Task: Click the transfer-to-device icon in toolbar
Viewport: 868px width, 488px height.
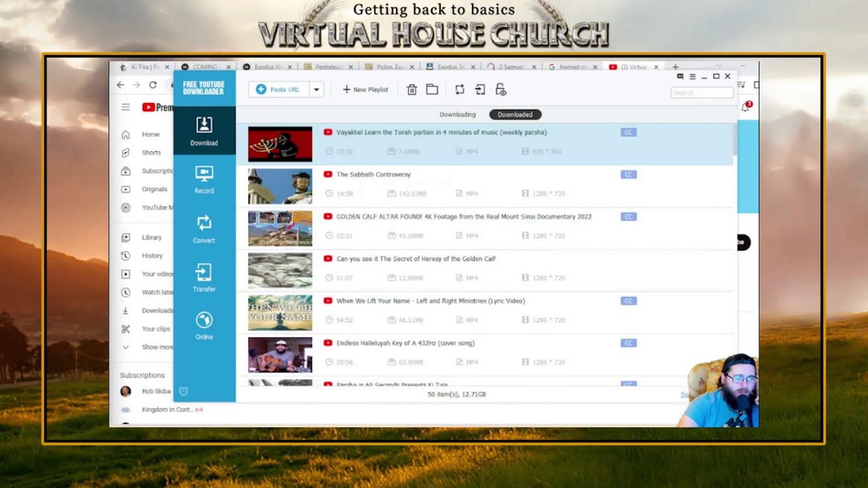Action: [x=480, y=89]
